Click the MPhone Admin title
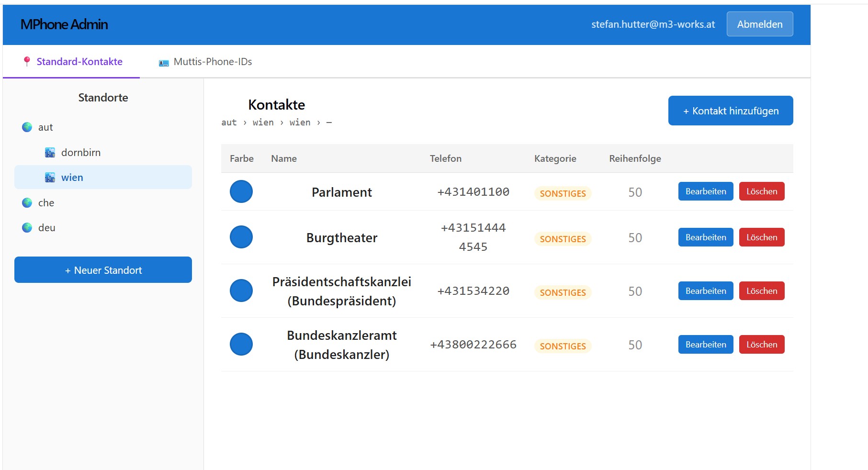 64,24
